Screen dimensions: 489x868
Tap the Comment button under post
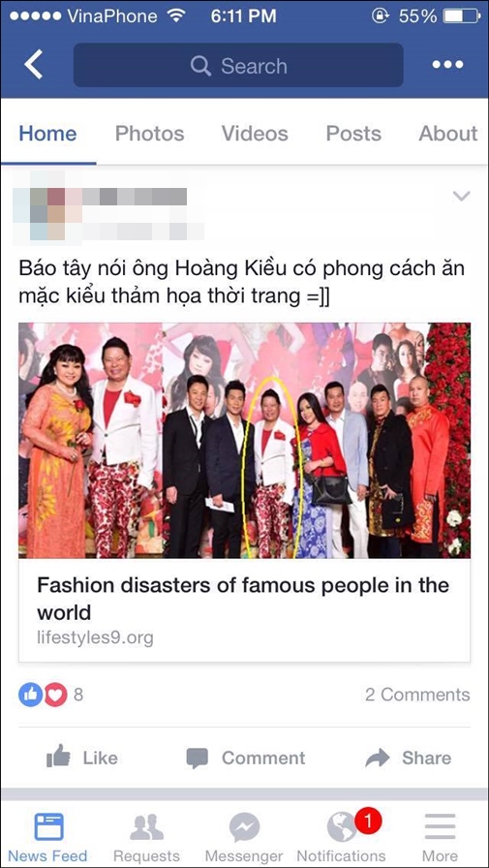point(246,758)
